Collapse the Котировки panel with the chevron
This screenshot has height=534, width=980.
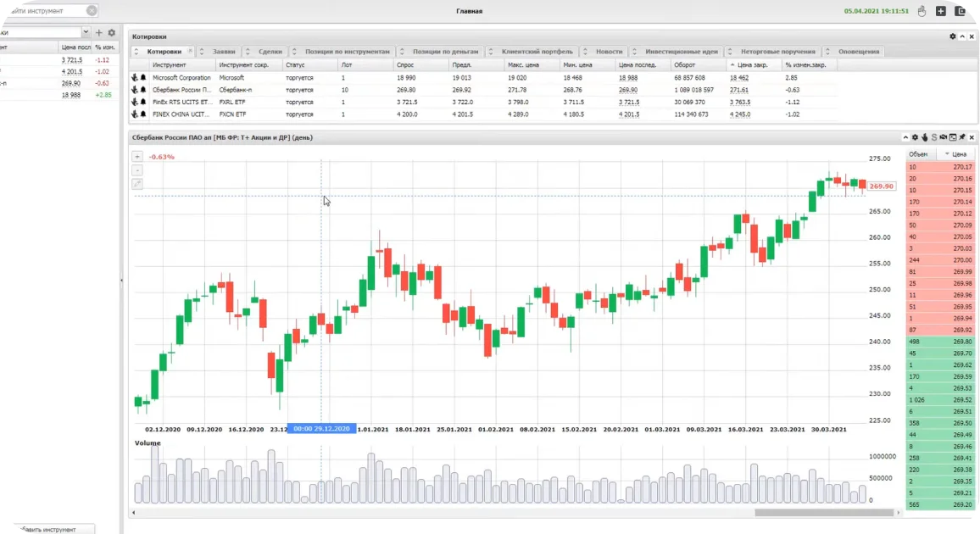tap(962, 36)
